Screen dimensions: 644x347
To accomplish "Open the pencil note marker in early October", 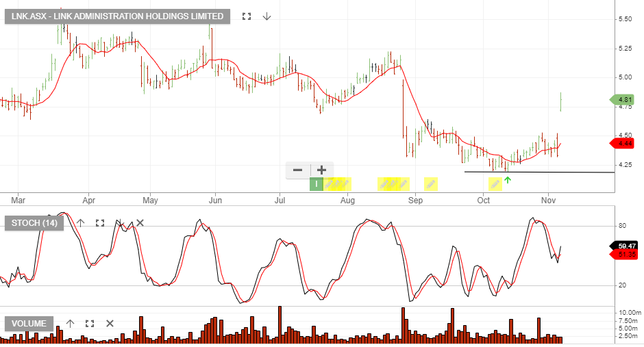I will coord(495,185).
